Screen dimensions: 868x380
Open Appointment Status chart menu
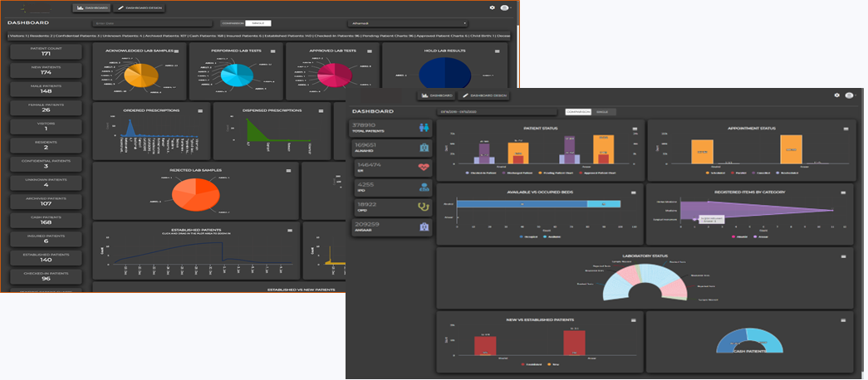[846, 129]
